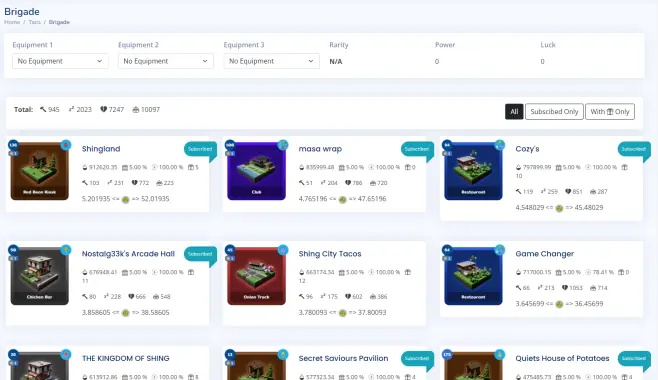Screen dimensions: 658x380
Task: Click the 912620.35 value on Shingland
Action: [x=103, y=167]
